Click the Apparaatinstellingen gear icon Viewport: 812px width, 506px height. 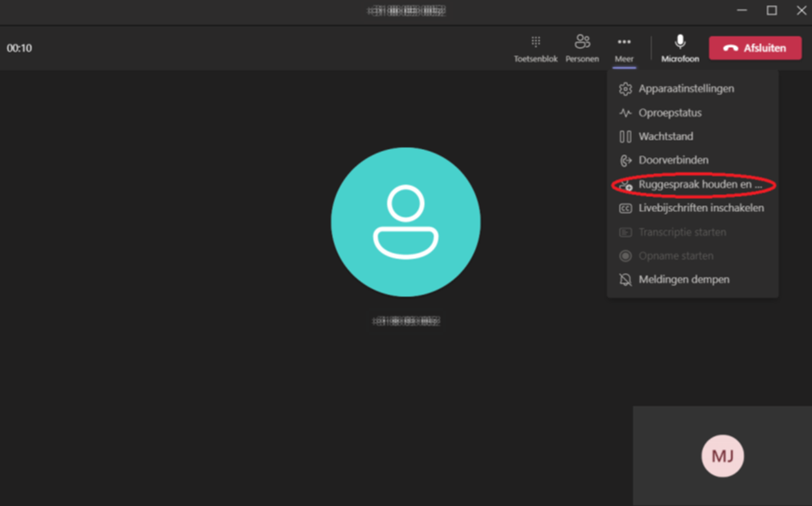[625, 89]
